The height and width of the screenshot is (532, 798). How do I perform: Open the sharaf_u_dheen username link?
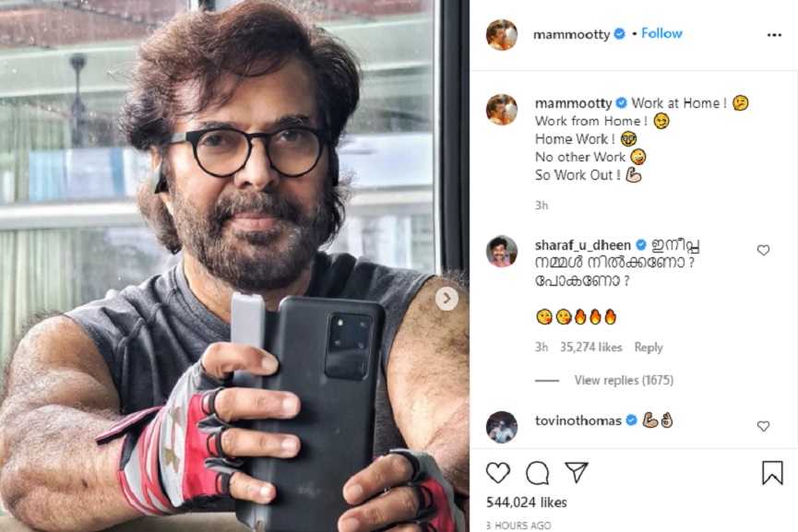(x=583, y=245)
